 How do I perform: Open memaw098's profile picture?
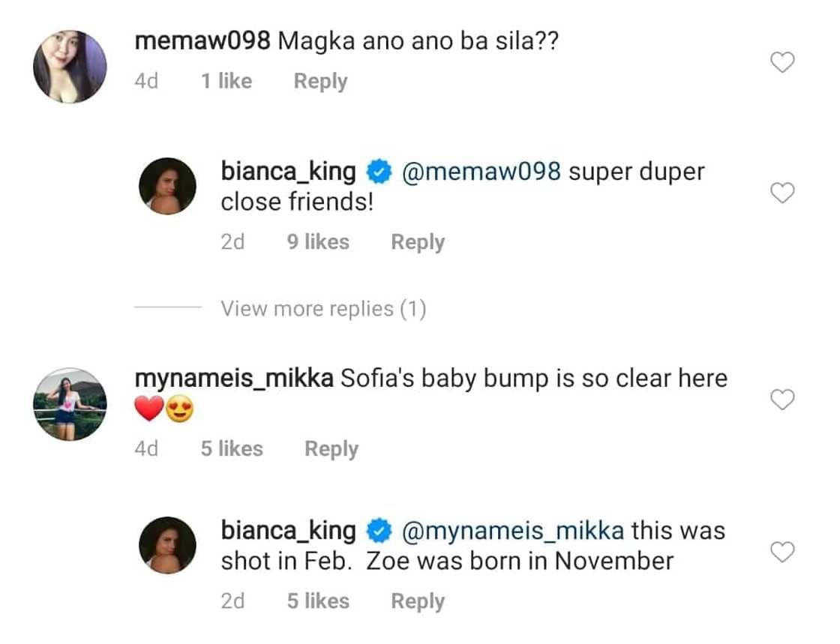click(x=69, y=66)
